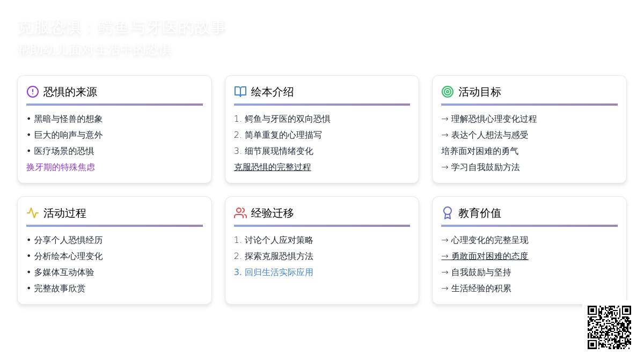Select the green target rings icon
The image size is (644, 362).
447,92
